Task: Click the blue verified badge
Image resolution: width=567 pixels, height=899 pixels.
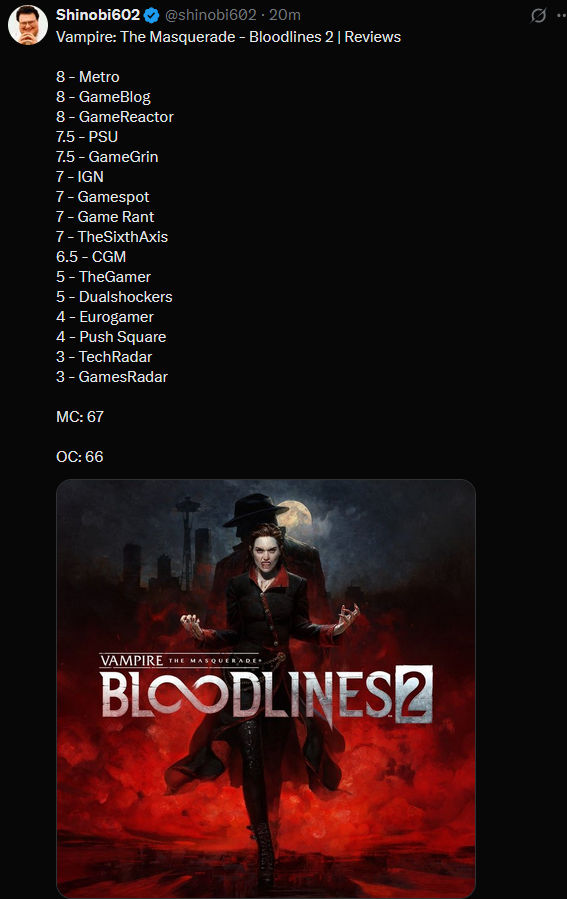Action: click(151, 15)
